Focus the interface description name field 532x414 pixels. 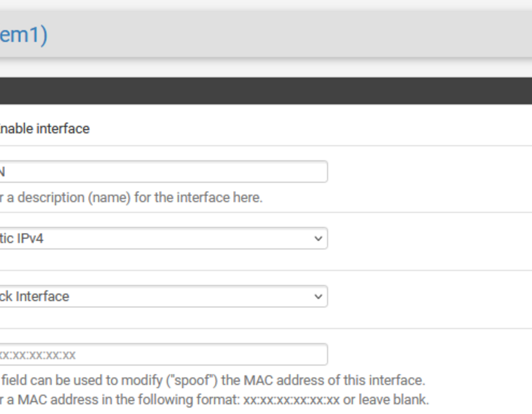[164, 172]
